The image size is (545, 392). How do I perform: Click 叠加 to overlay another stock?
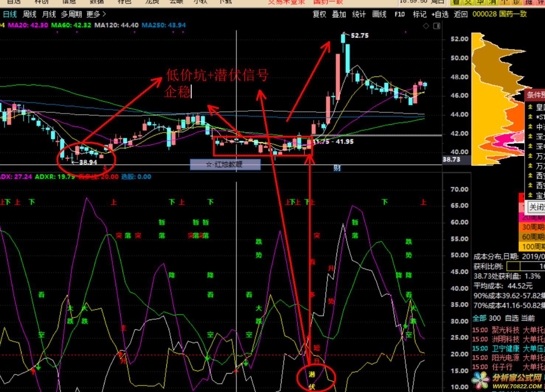(339, 14)
